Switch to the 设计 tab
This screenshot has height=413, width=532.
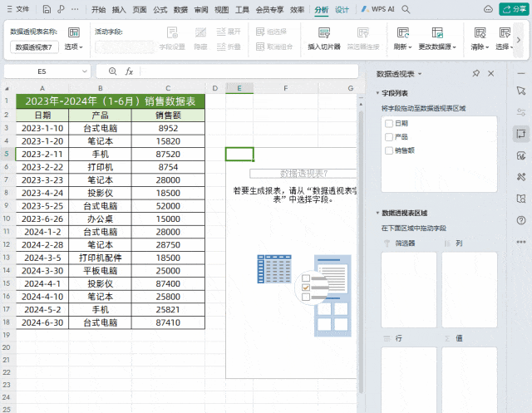(342, 9)
